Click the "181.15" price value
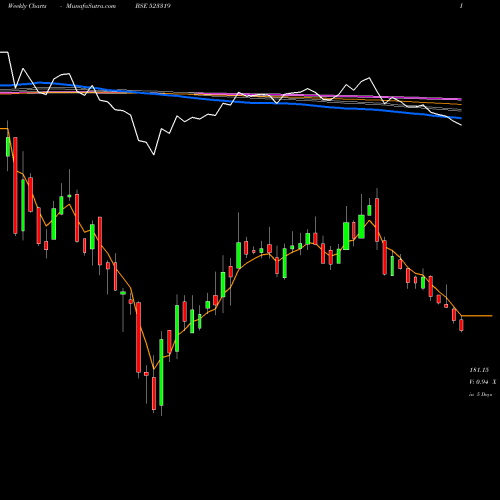The height and width of the screenshot is (500, 500). [x=479, y=370]
